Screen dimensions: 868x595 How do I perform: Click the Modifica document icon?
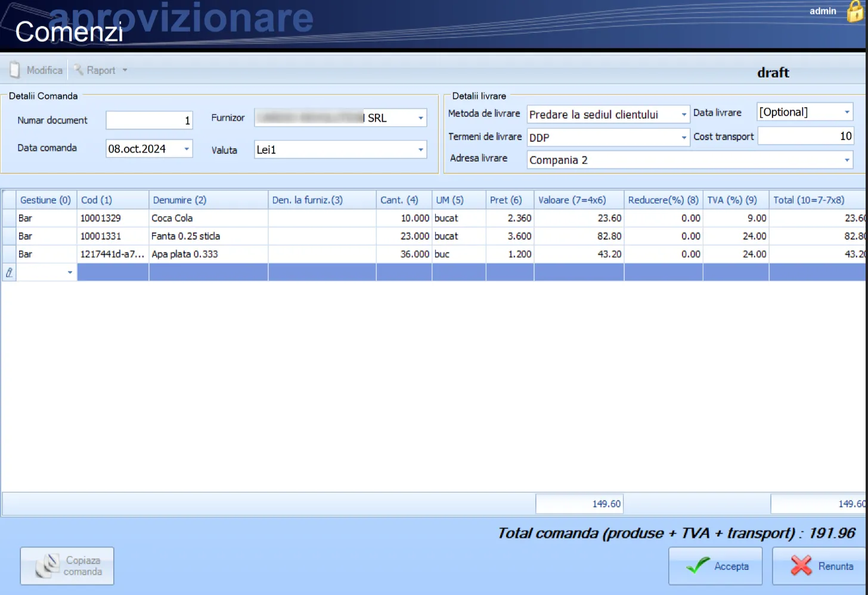click(15, 70)
